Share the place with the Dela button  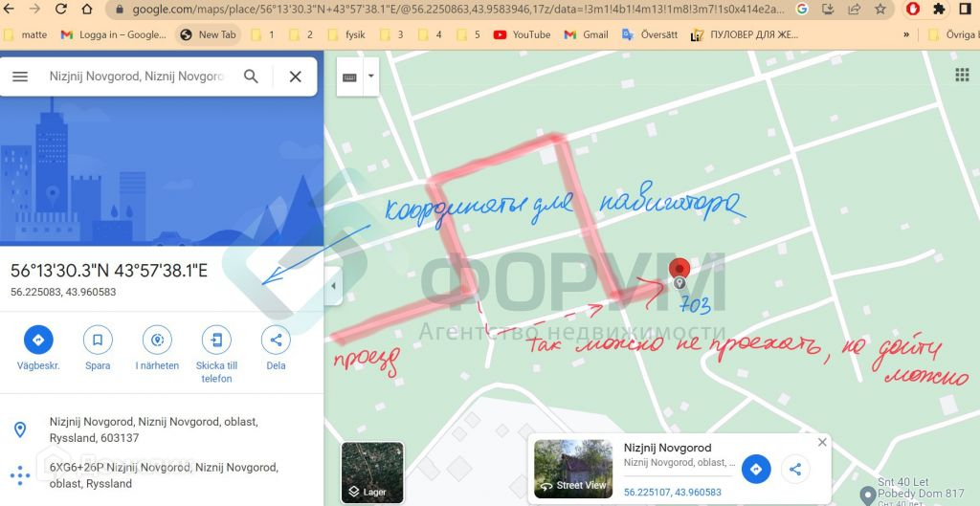click(x=276, y=348)
